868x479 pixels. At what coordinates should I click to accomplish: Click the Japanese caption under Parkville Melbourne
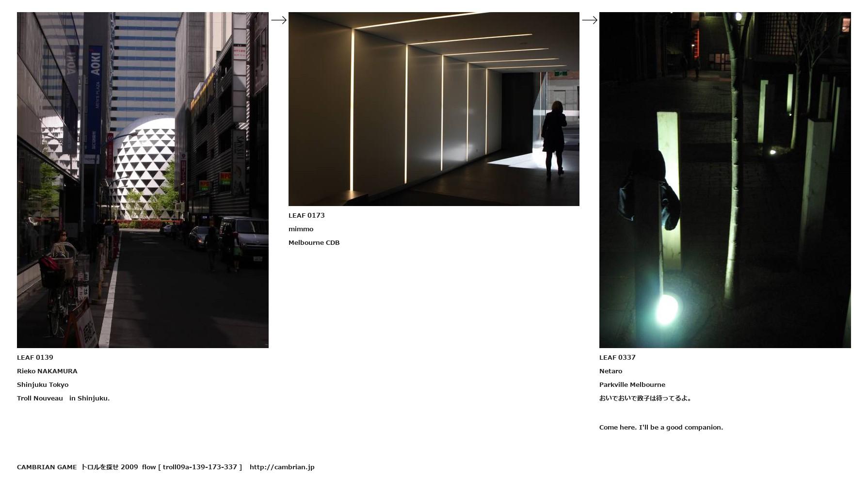pos(645,398)
